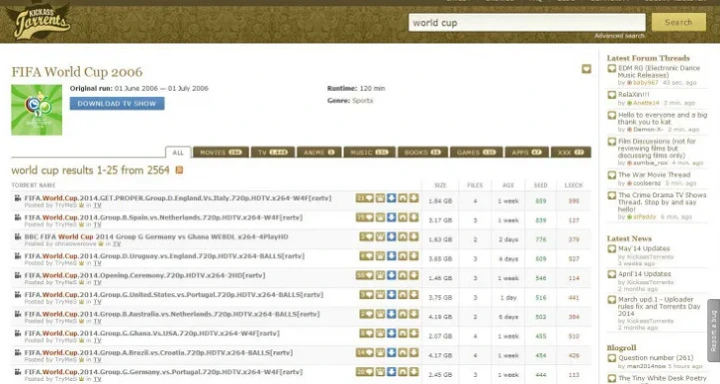Open the Uruguay vs England torrent link
The width and height of the screenshot is (720, 384).
point(164,256)
